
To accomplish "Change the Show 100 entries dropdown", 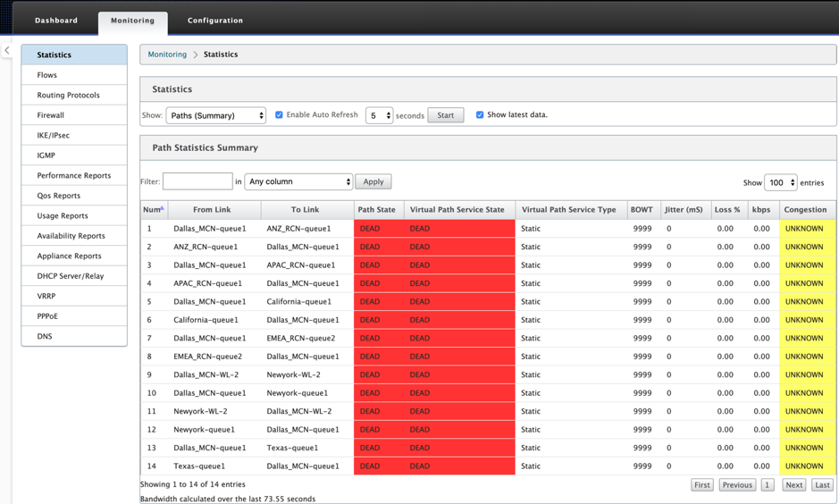I will 781,183.
